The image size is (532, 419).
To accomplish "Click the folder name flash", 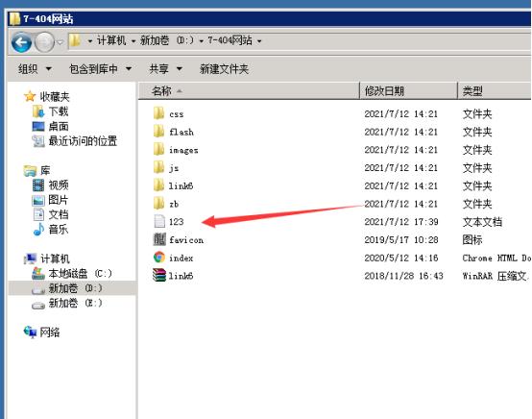I will point(181,132).
